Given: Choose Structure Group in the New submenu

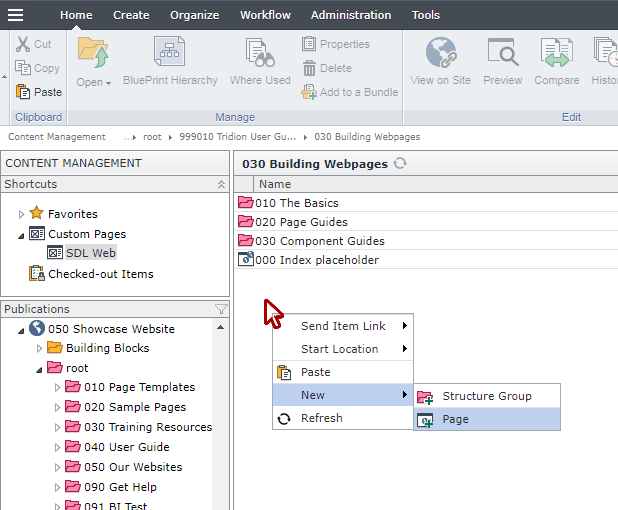Looking at the screenshot, I should pos(486,396).
